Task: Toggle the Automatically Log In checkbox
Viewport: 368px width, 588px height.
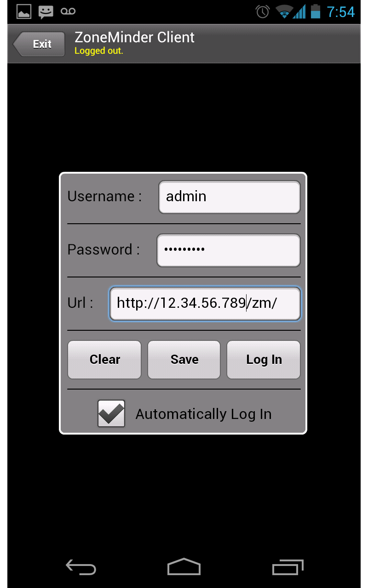Action: pos(111,413)
